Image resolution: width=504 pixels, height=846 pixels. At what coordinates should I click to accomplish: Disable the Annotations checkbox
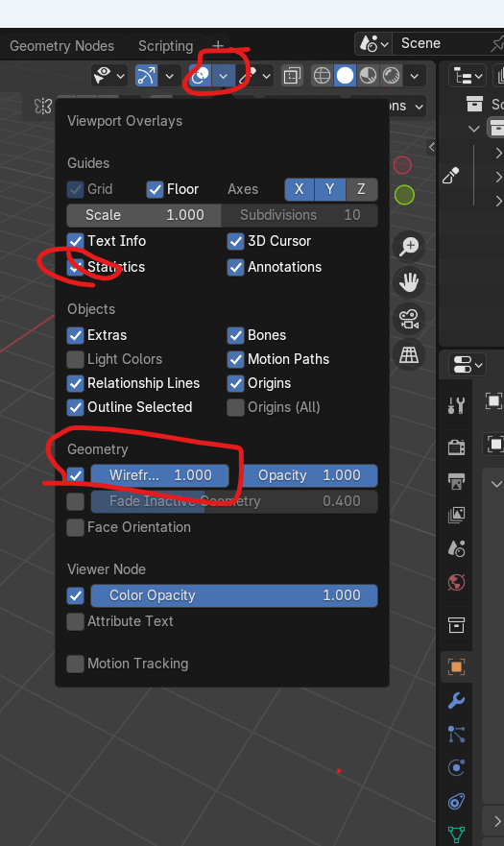pos(236,267)
